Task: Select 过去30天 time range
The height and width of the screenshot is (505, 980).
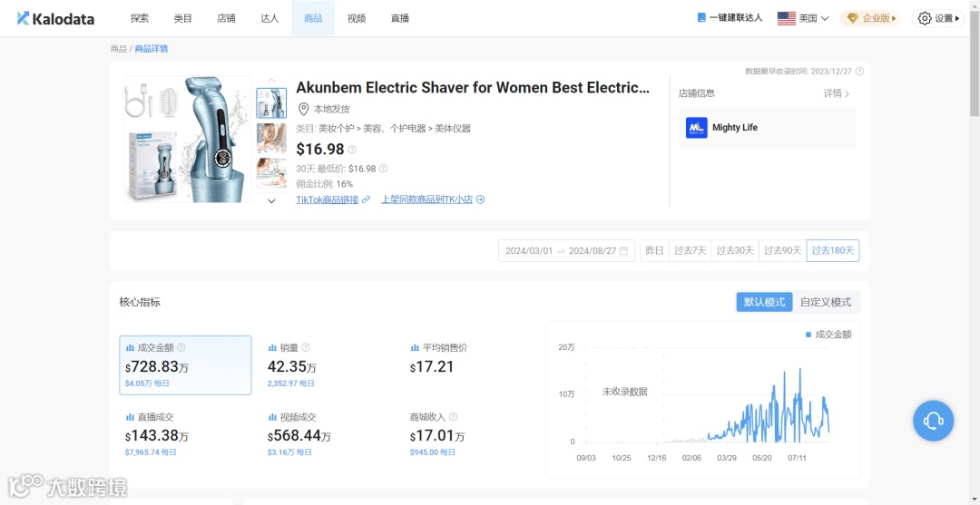Action: (x=735, y=250)
